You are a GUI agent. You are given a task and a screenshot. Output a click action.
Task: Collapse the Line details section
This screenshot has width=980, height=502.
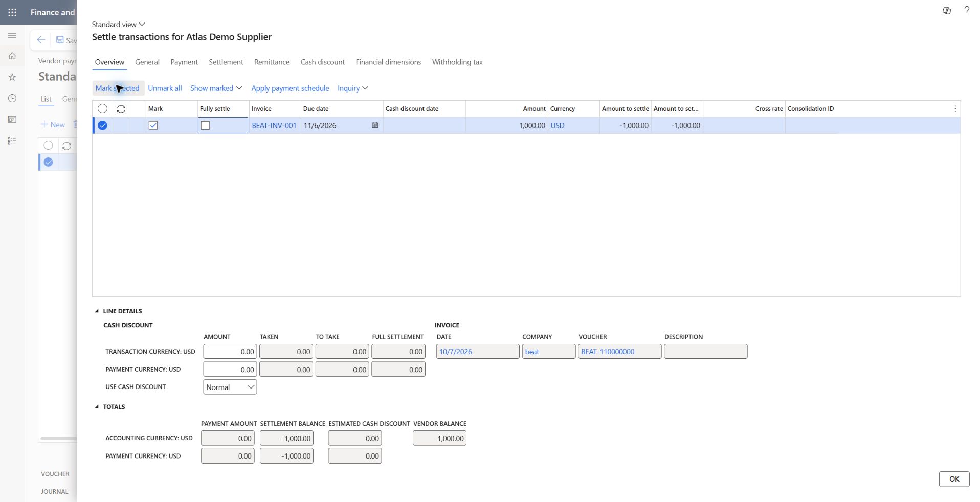point(118,311)
